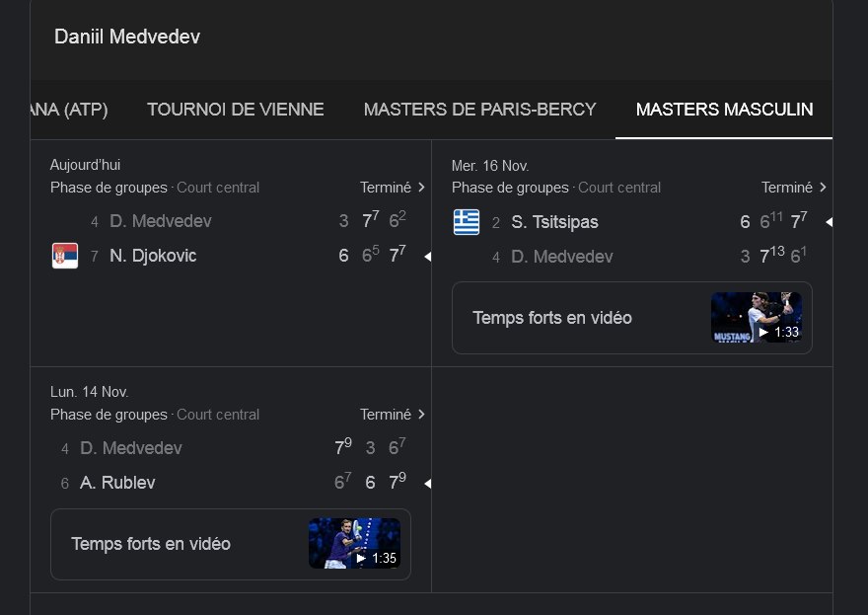Expand today's match details via Terminé chevron
This screenshot has width=868, height=615.
(421, 188)
